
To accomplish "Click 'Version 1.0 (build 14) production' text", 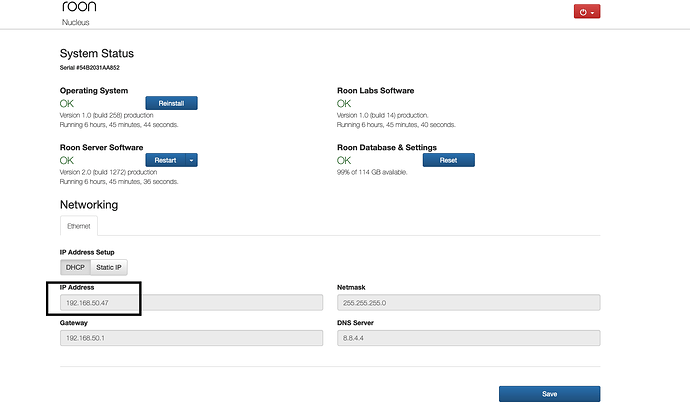I will click(383, 115).
